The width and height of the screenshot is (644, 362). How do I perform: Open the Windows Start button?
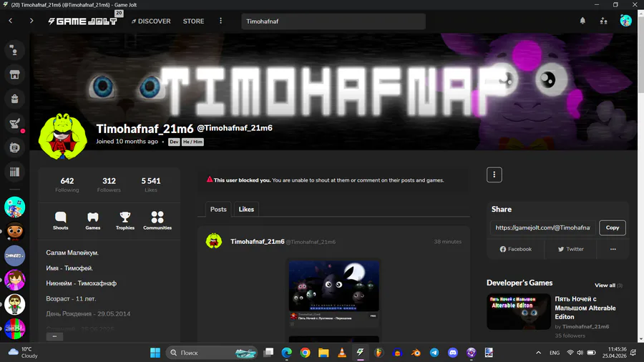click(155, 353)
